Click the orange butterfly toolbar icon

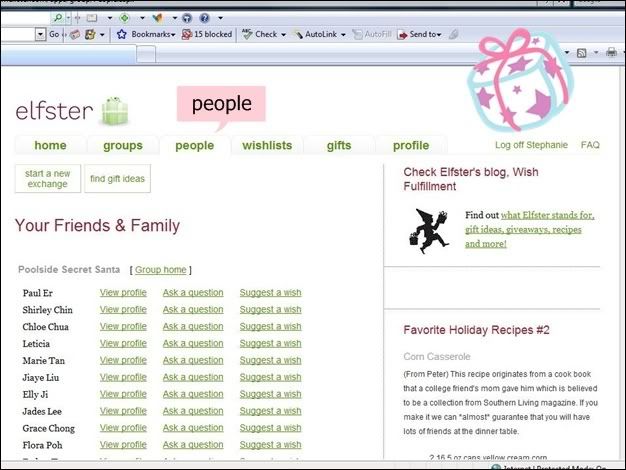click(158, 18)
